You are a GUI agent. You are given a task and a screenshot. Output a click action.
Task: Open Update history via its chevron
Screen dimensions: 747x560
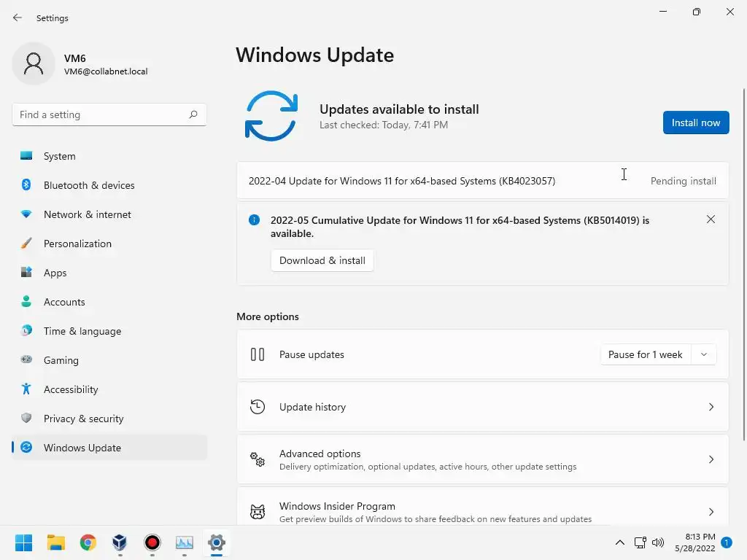(x=711, y=407)
